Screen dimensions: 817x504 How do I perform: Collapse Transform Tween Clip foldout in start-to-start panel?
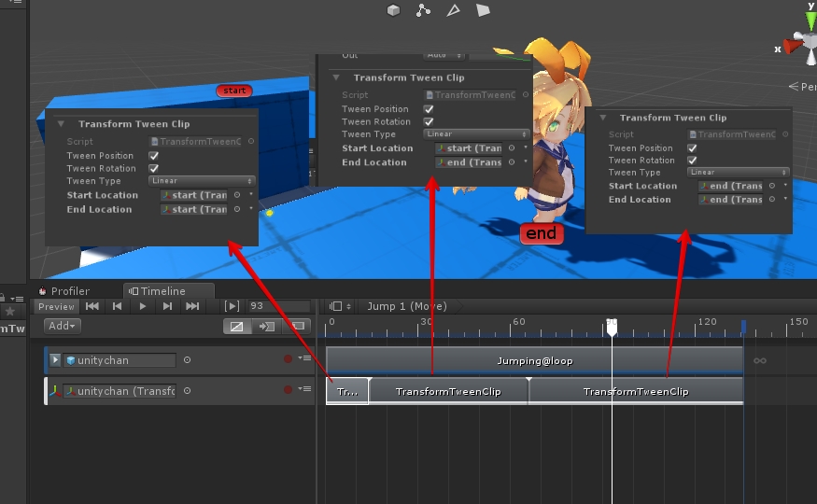pos(61,124)
